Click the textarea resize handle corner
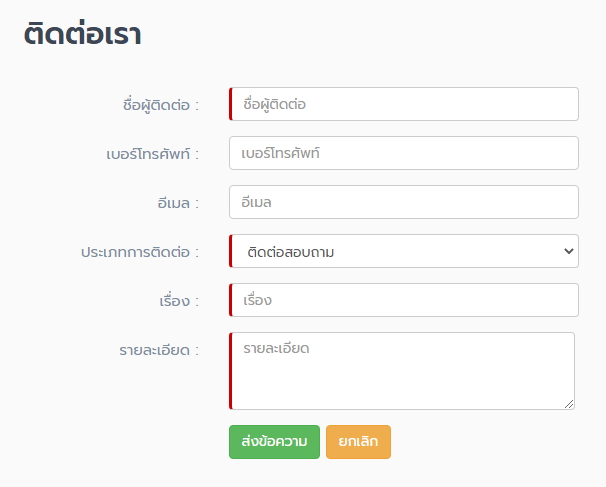606x487 pixels. [x=569, y=404]
